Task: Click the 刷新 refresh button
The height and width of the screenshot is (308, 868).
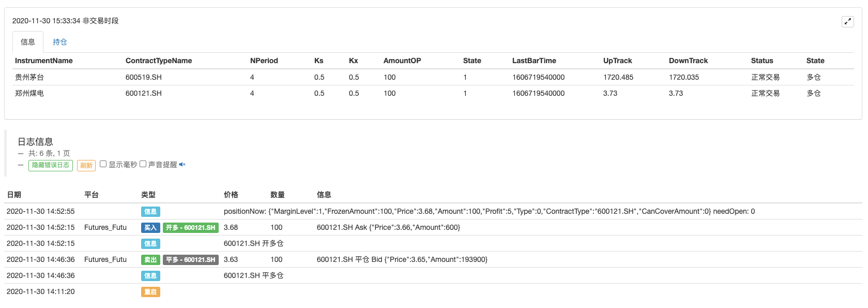Action: click(86, 166)
